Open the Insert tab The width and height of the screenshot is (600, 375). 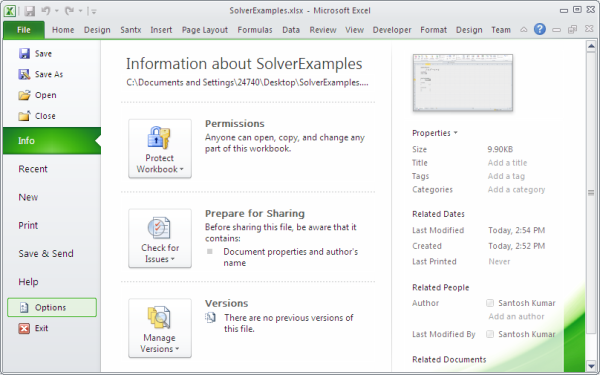click(x=161, y=30)
